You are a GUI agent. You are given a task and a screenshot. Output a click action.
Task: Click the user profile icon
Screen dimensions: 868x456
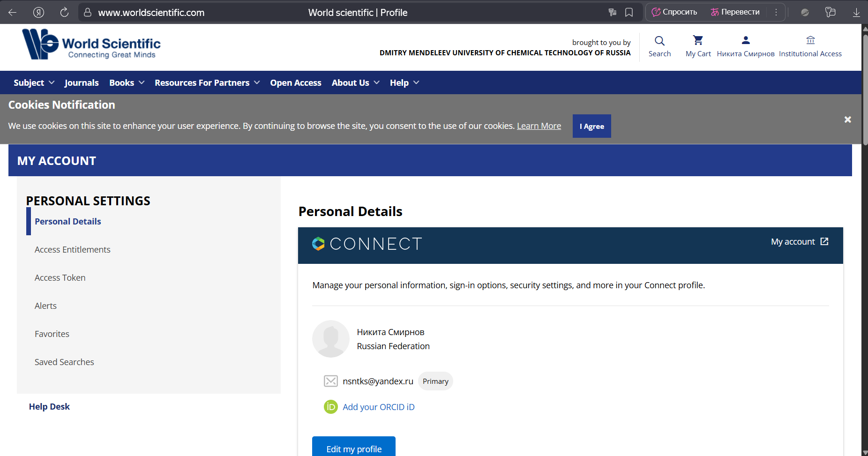pos(745,41)
